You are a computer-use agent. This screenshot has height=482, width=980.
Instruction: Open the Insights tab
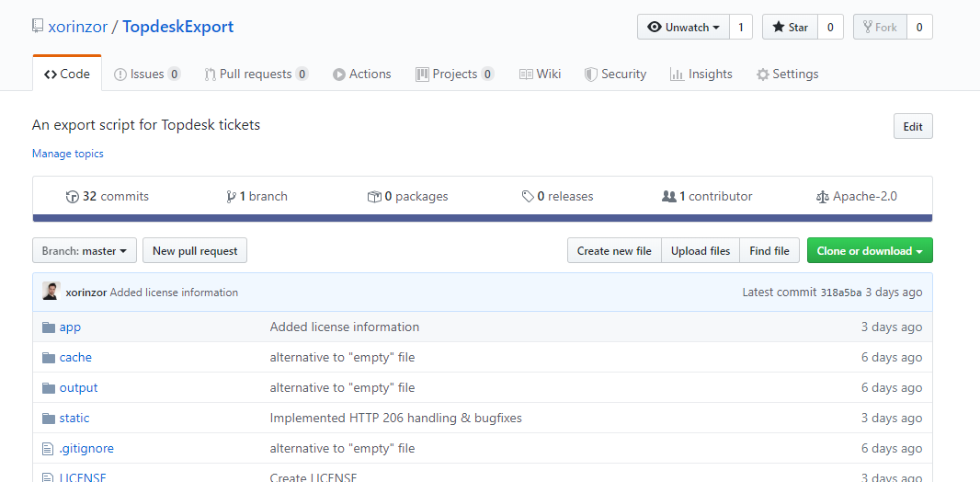tap(701, 74)
